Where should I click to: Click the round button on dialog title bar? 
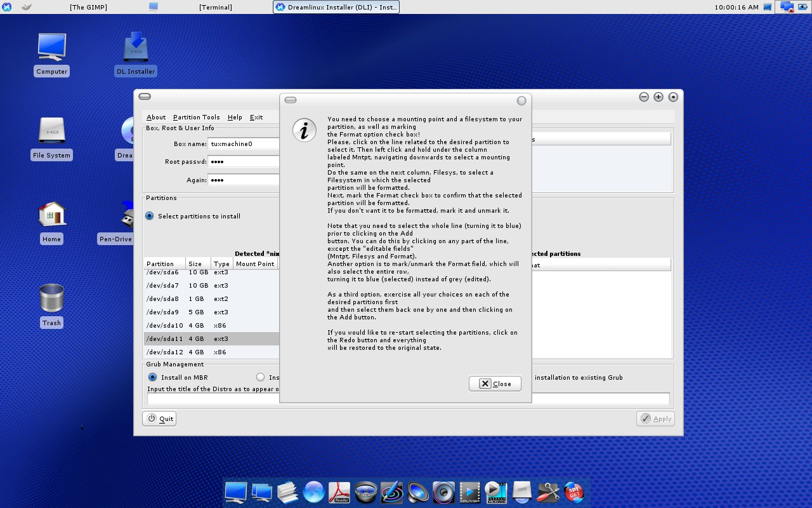pyautogui.click(x=521, y=101)
